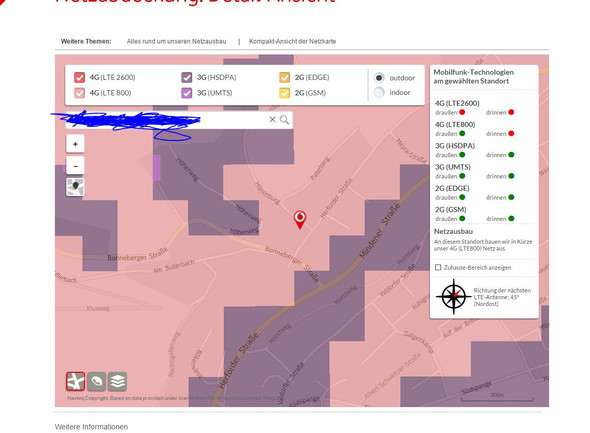The height and width of the screenshot is (433, 590).
Task: Click green draußen dot under 4G (LTE800)
Action: (x=462, y=133)
